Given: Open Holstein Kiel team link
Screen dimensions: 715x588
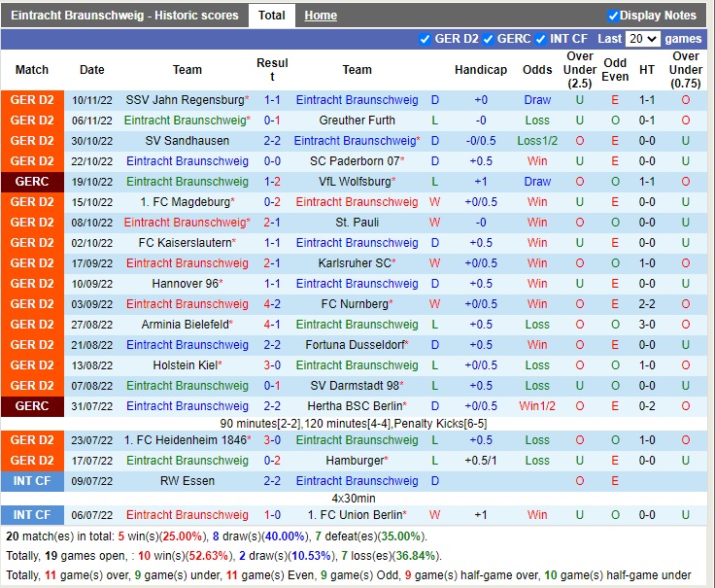Looking at the screenshot, I should 186,365.
